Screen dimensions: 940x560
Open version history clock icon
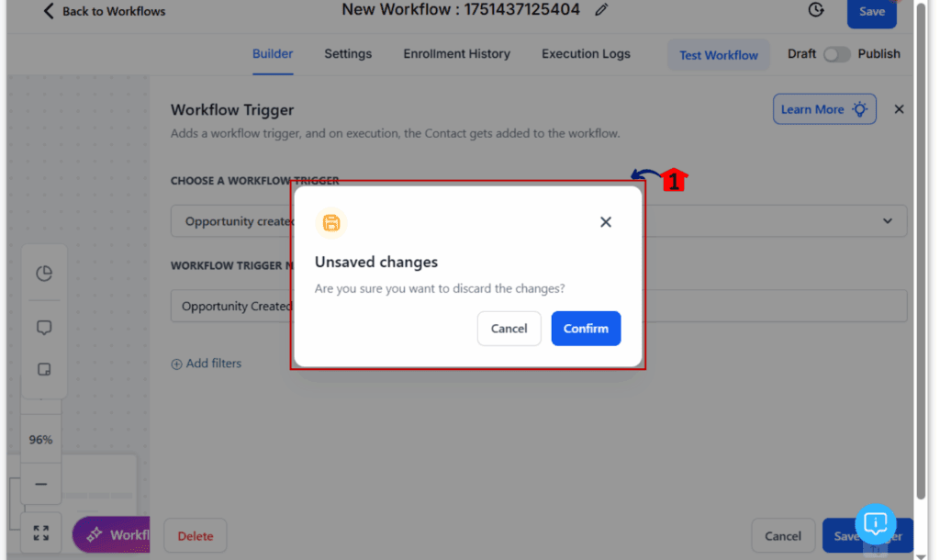coord(816,9)
